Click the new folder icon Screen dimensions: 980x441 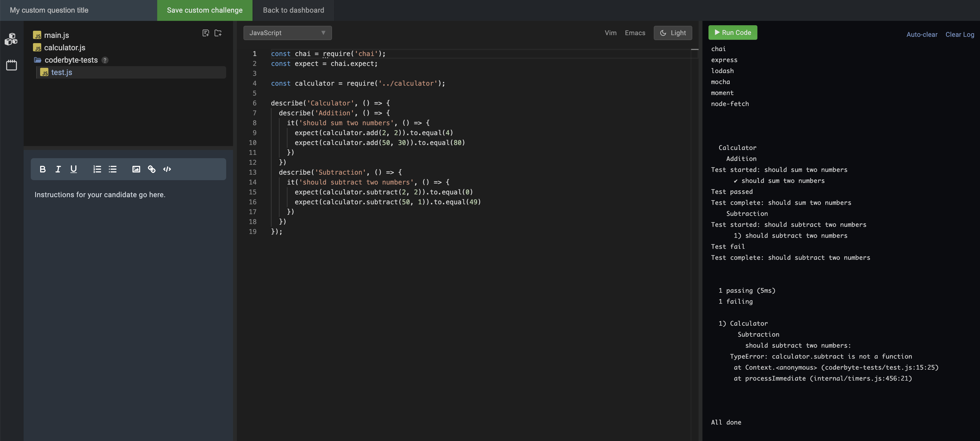pyautogui.click(x=218, y=33)
